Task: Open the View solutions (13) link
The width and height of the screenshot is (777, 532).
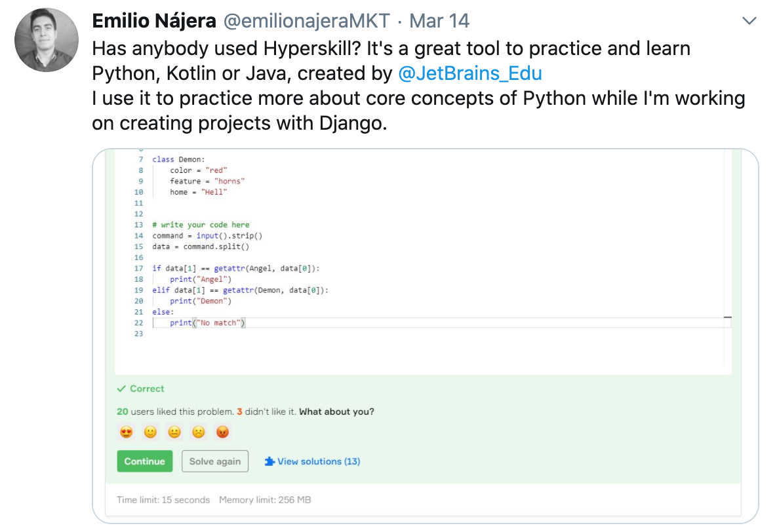Action: [318, 461]
